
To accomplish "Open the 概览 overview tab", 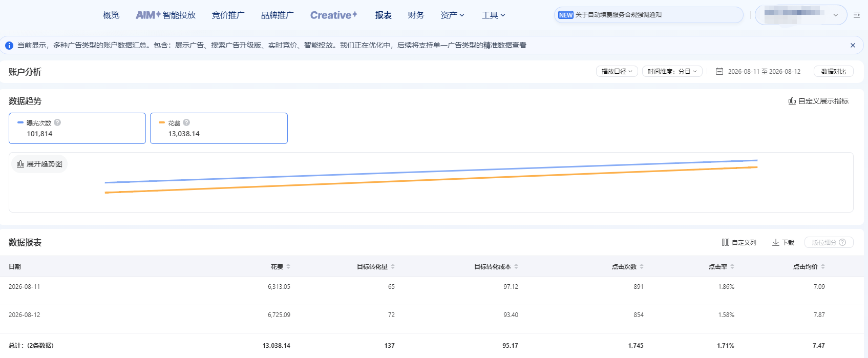I will (x=111, y=15).
